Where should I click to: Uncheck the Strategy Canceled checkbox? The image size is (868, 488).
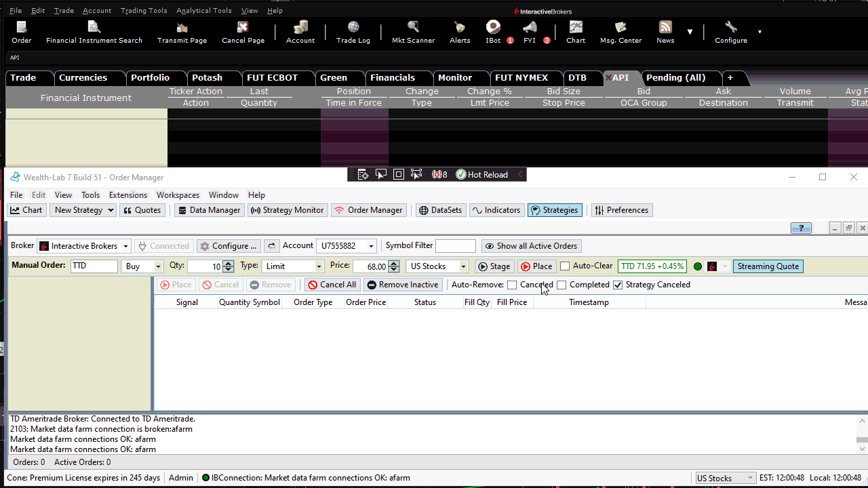tap(618, 285)
